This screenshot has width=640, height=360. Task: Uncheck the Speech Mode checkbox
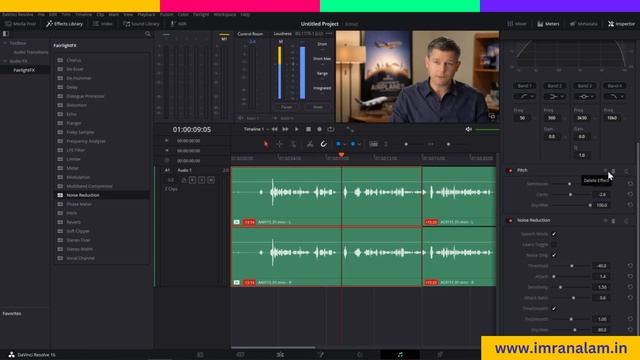(554, 234)
